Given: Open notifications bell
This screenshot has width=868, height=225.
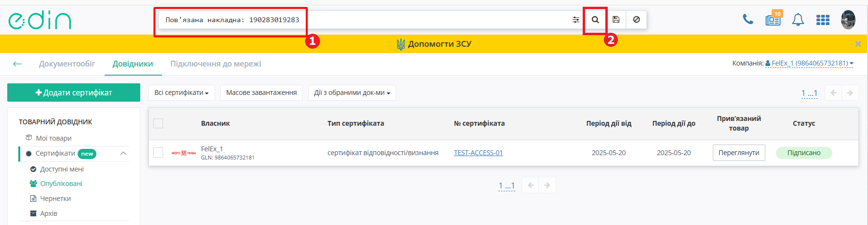Looking at the screenshot, I should tap(798, 20).
